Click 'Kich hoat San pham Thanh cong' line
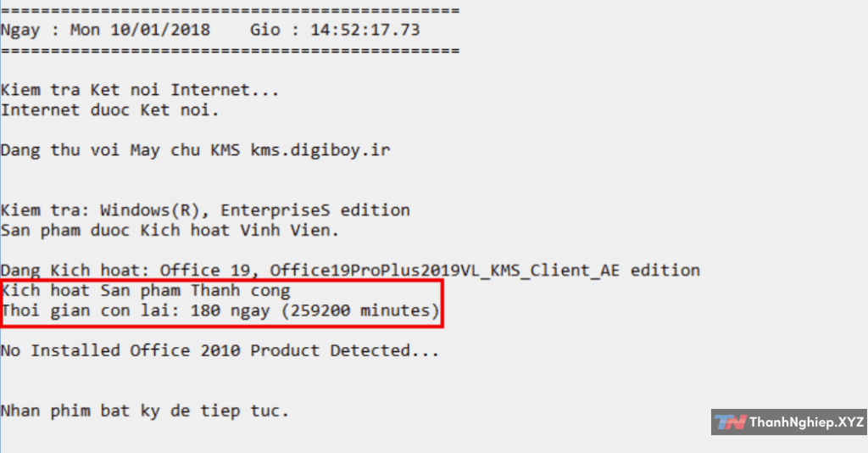 coord(145,291)
